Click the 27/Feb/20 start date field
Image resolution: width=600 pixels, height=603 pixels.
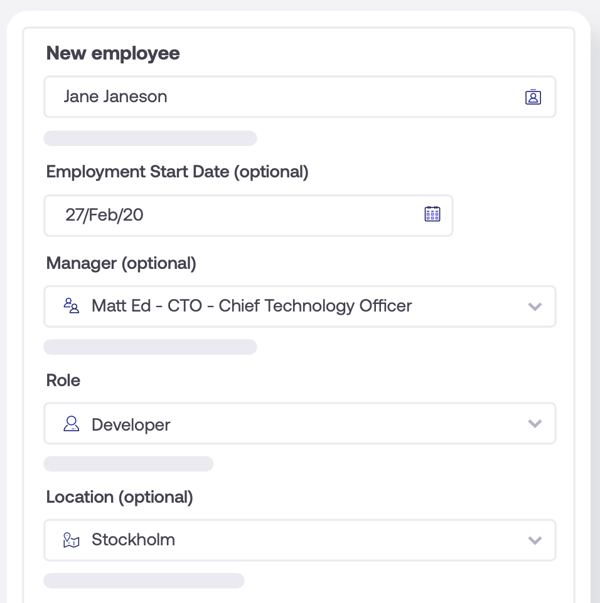[x=230, y=215]
